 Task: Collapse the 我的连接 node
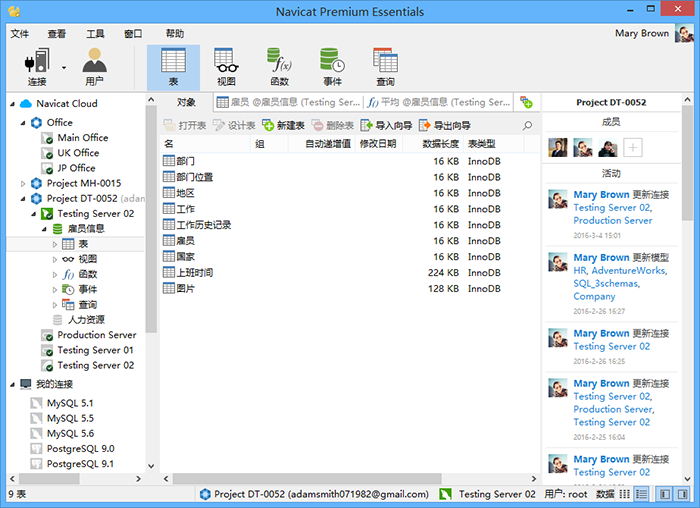(x=12, y=384)
